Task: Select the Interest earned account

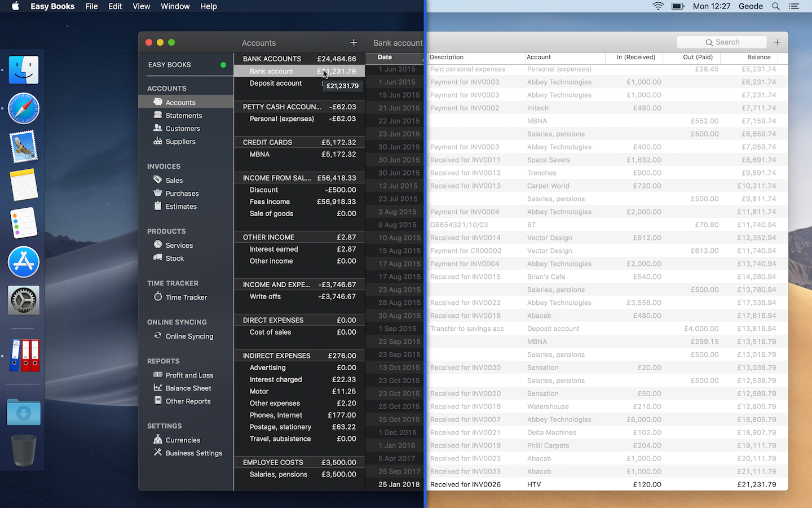Action: 299,249
